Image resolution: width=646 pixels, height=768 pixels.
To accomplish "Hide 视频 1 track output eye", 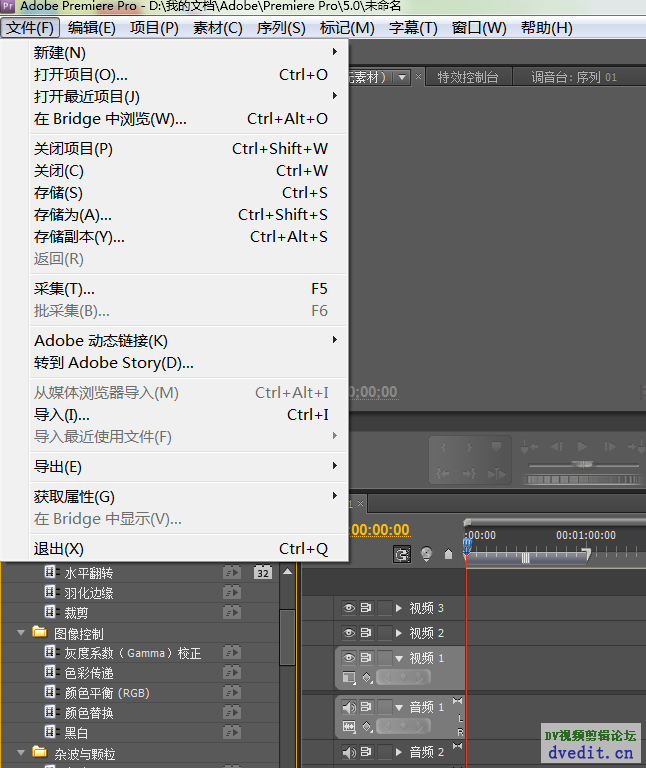I will tap(349, 657).
